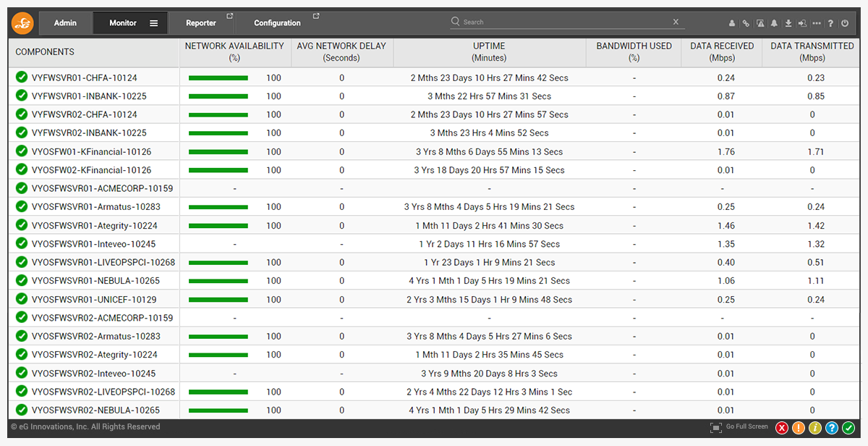This screenshot has height=446, width=868.
Task: Open the Admin tab
Action: tap(65, 23)
